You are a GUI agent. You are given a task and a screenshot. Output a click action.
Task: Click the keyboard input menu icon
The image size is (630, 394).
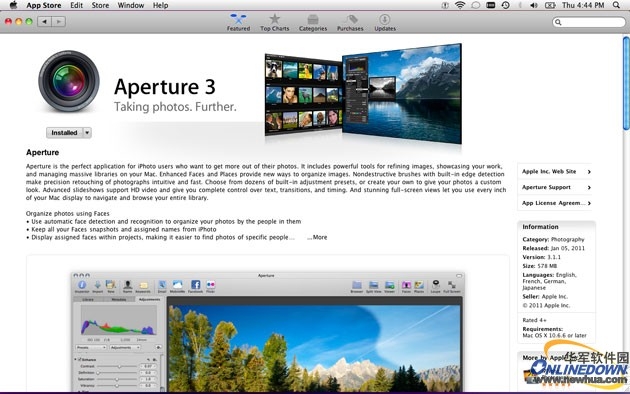(x=491, y=5)
